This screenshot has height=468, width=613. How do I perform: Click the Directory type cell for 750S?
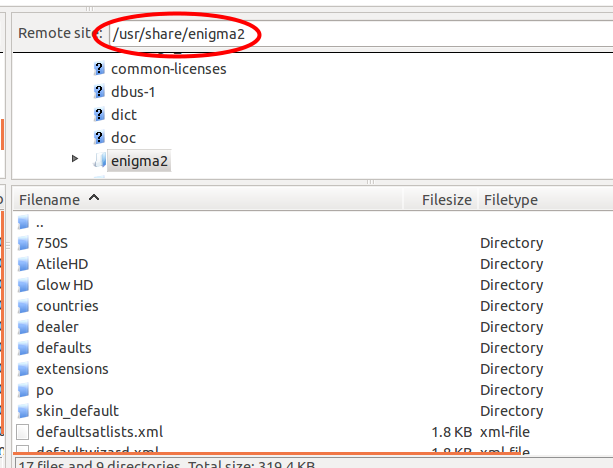(511, 243)
